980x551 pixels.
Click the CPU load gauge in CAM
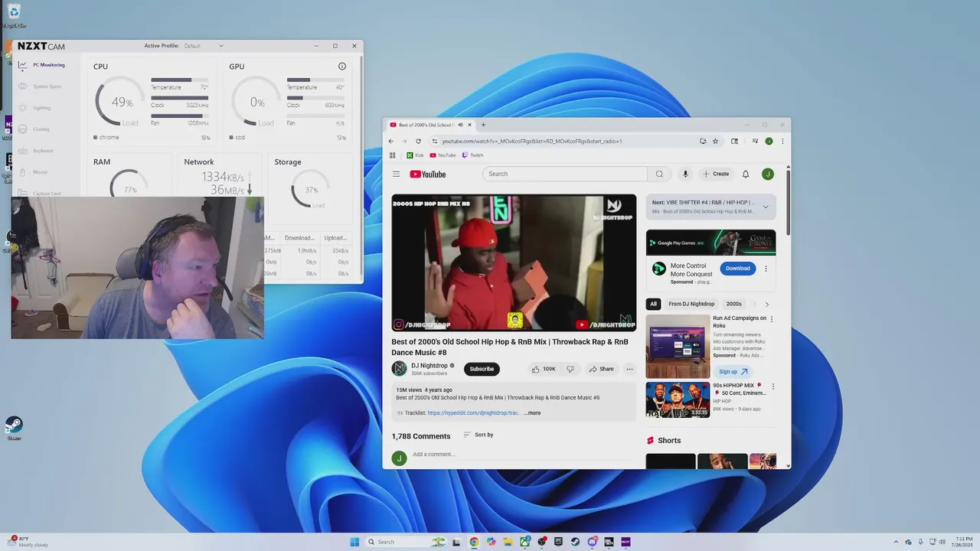click(120, 102)
